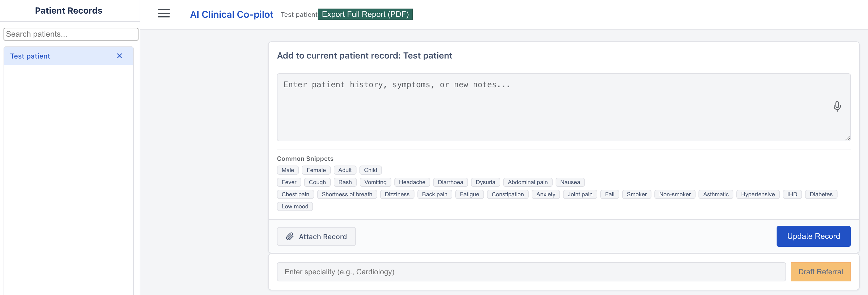
Task: Click the AI Clinical Co-pilot logo
Action: [231, 14]
